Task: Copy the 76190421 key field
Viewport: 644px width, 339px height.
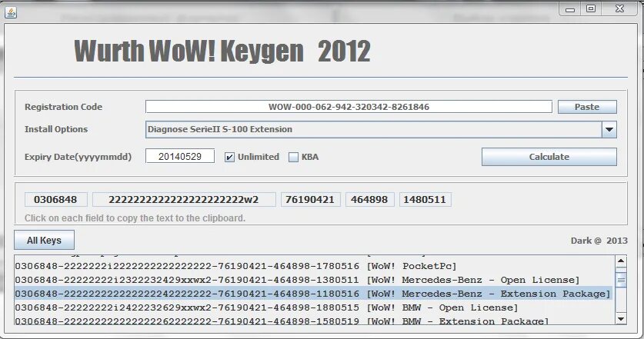Action: 310,199
